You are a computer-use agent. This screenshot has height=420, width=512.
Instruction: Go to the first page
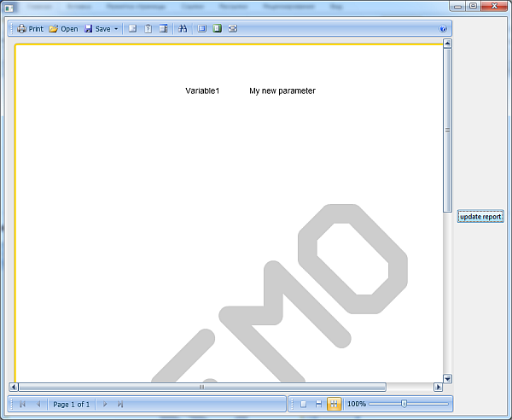[22, 404]
